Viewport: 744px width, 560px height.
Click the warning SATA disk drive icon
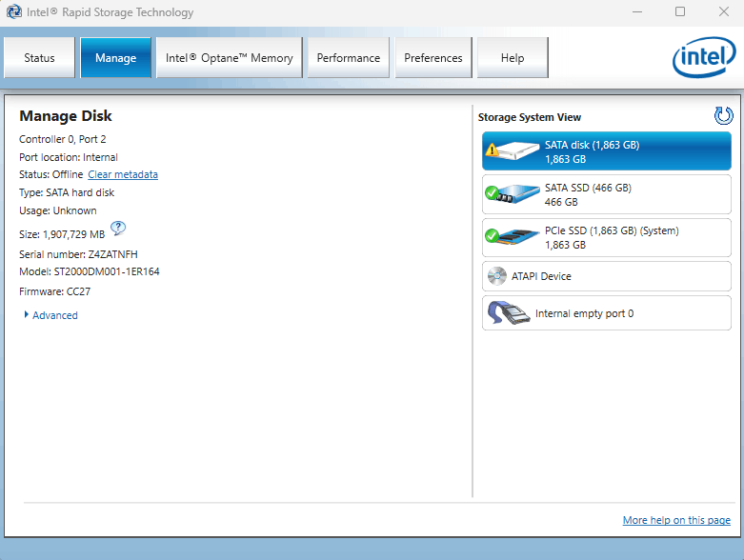click(x=512, y=150)
